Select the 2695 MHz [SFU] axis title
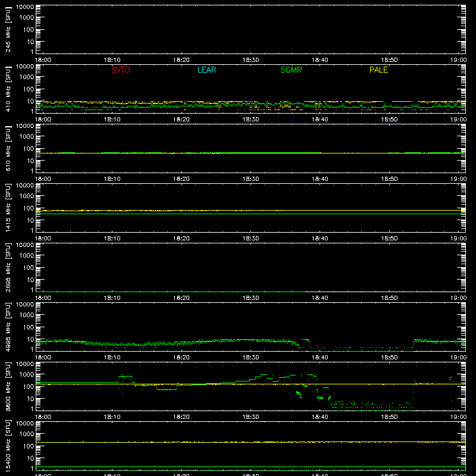This screenshot has width=476, height=476. click(8, 267)
